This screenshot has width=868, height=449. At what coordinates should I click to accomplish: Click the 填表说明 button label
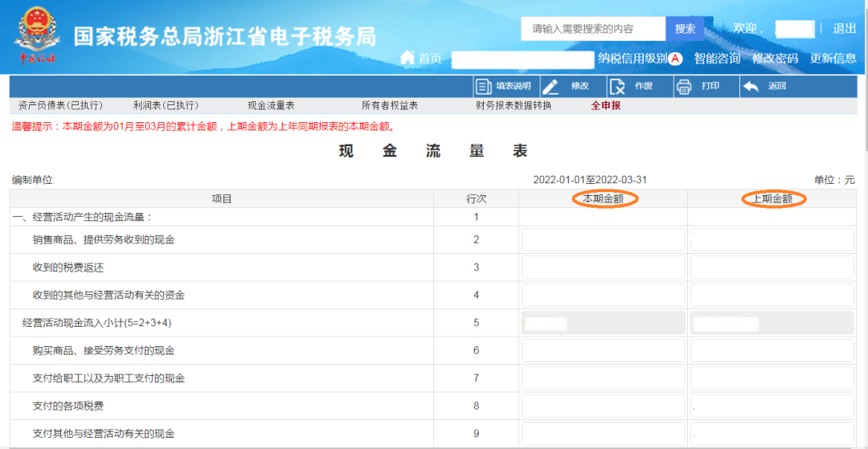513,87
